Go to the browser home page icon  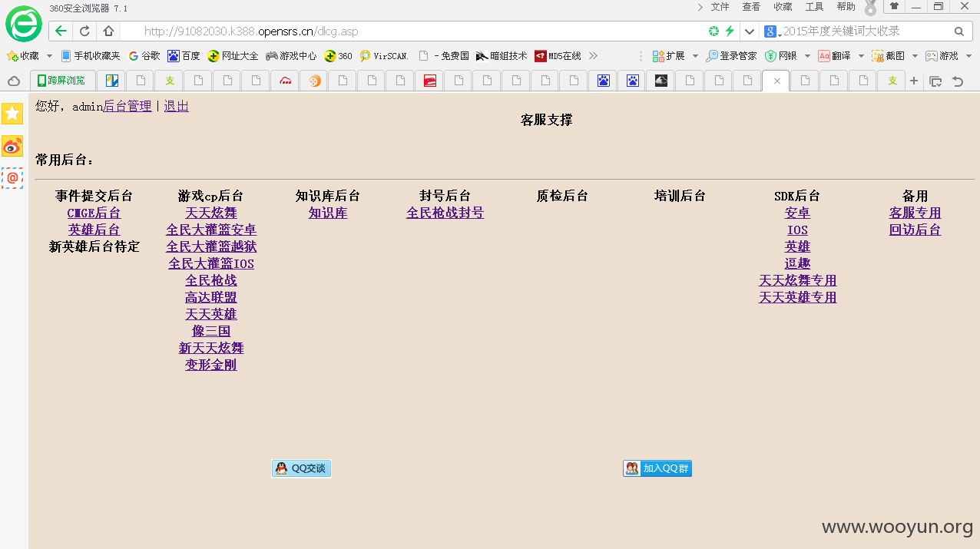[108, 31]
